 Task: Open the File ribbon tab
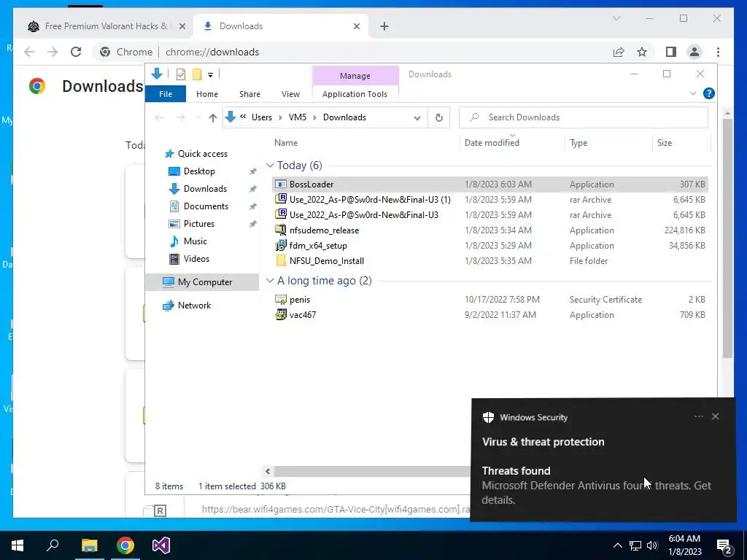click(166, 94)
